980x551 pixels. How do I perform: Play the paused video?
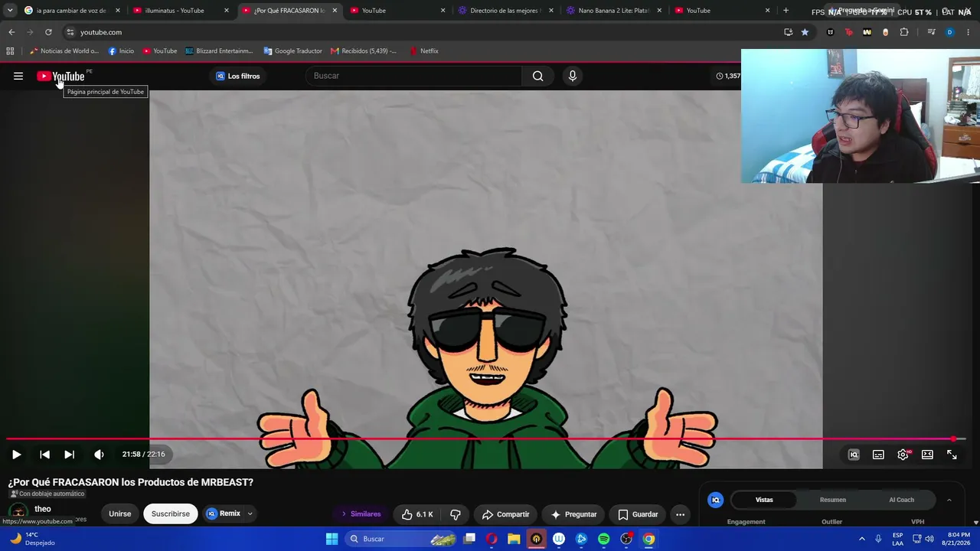16,455
